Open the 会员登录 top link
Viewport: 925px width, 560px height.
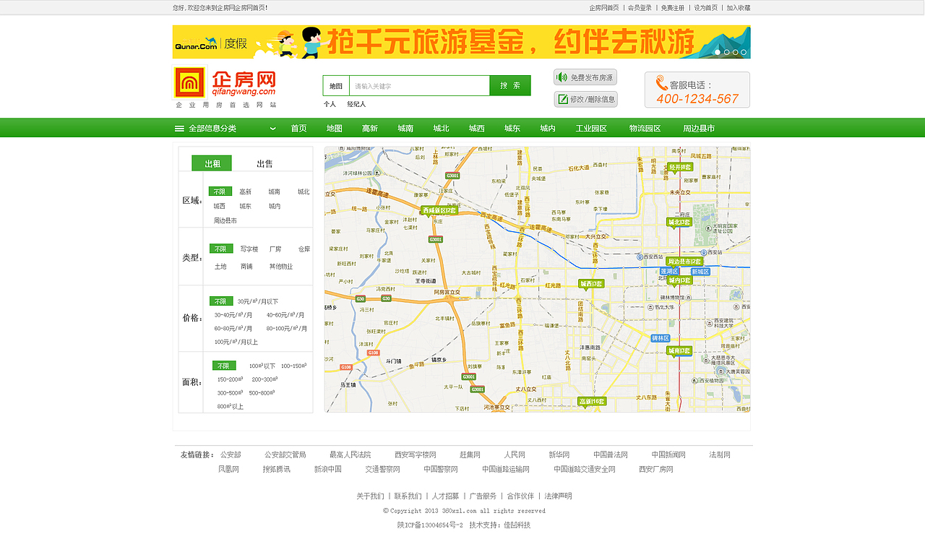coord(640,8)
